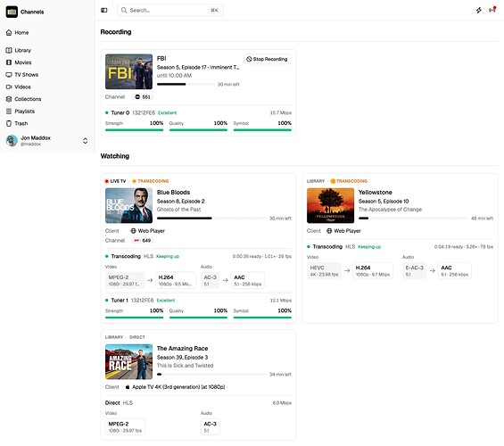Click the Trash bin icon

(x=9, y=123)
